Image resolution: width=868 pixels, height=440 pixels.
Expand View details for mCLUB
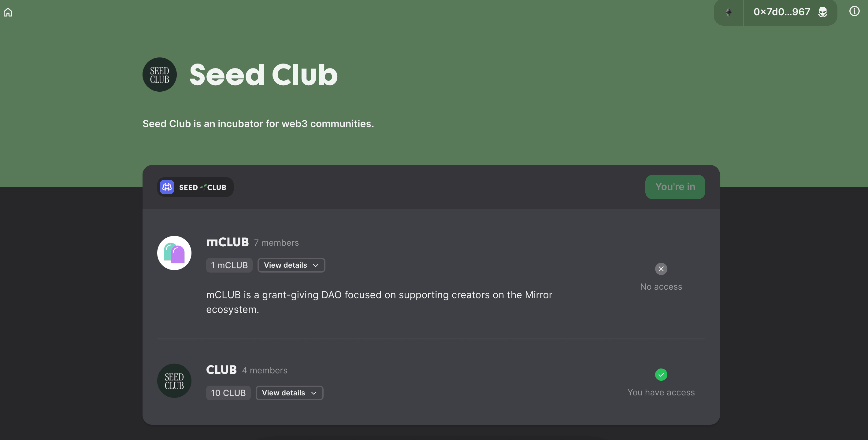click(291, 265)
